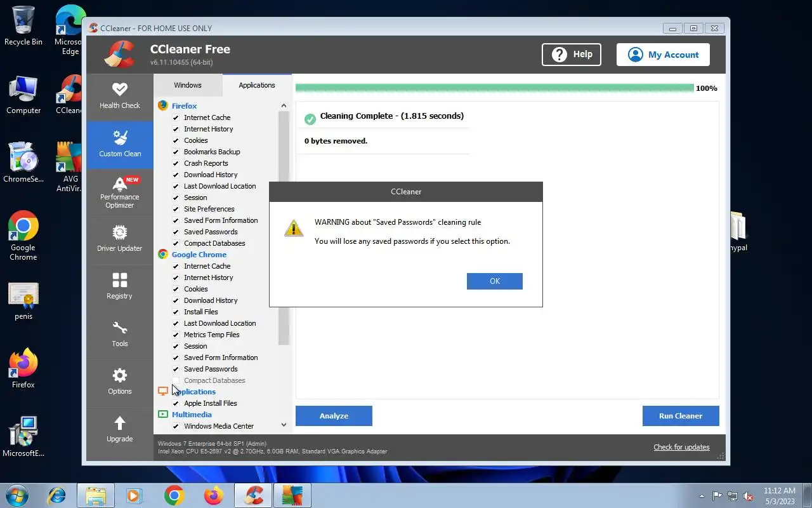Toggle Firefox Session checkbox

176,197
